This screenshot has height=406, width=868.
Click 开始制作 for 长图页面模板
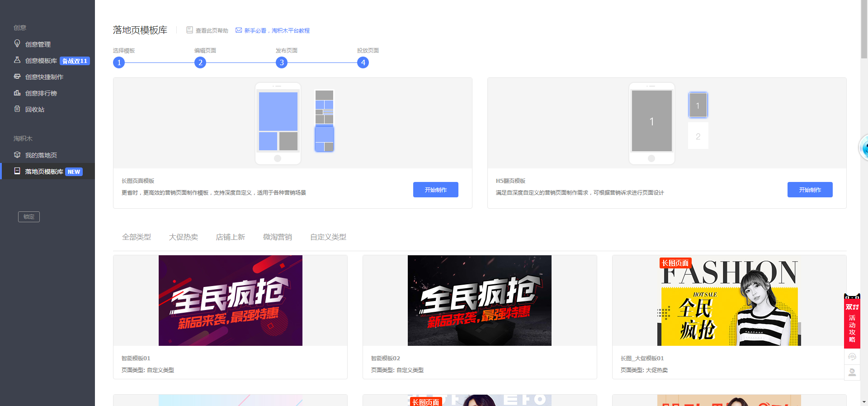[436, 190]
